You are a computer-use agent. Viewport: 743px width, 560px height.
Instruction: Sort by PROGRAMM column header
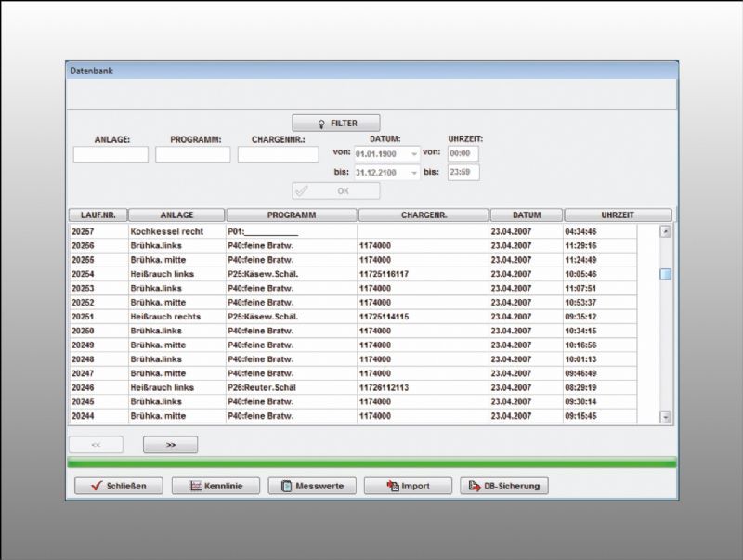pos(292,215)
